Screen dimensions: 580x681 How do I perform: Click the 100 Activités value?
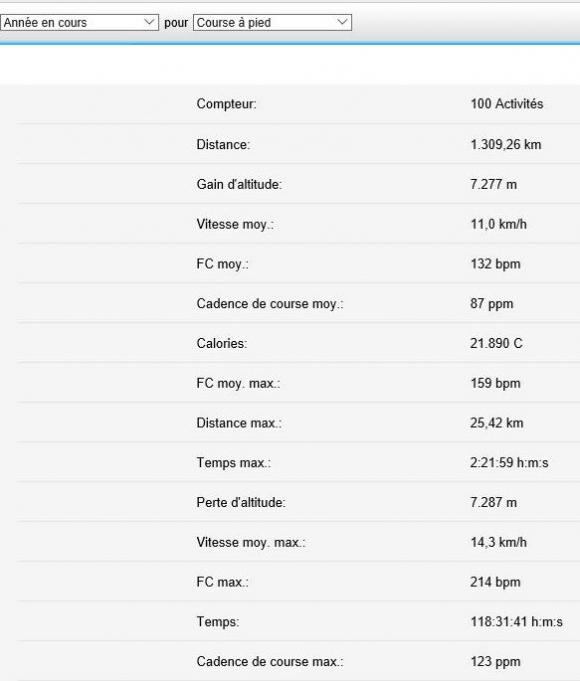(x=507, y=104)
